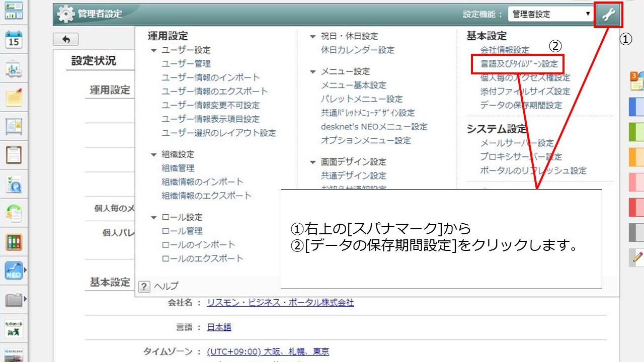Open the document search Q icon
644x362 pixels.
point(14,185)
